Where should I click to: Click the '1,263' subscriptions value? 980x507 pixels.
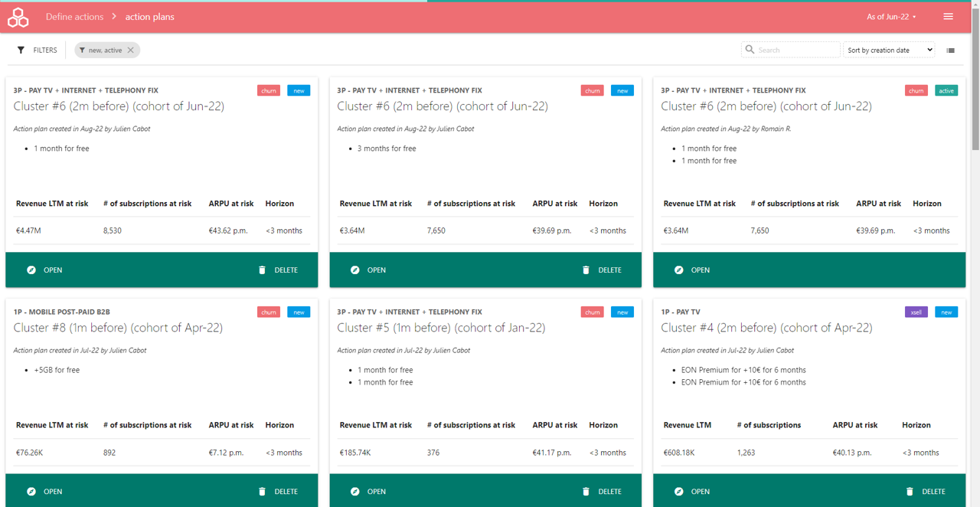(x=746, y=453)
